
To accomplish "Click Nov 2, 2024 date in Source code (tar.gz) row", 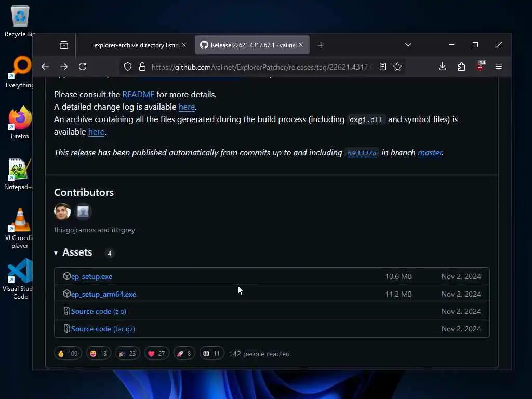I will tap(461, 329).
